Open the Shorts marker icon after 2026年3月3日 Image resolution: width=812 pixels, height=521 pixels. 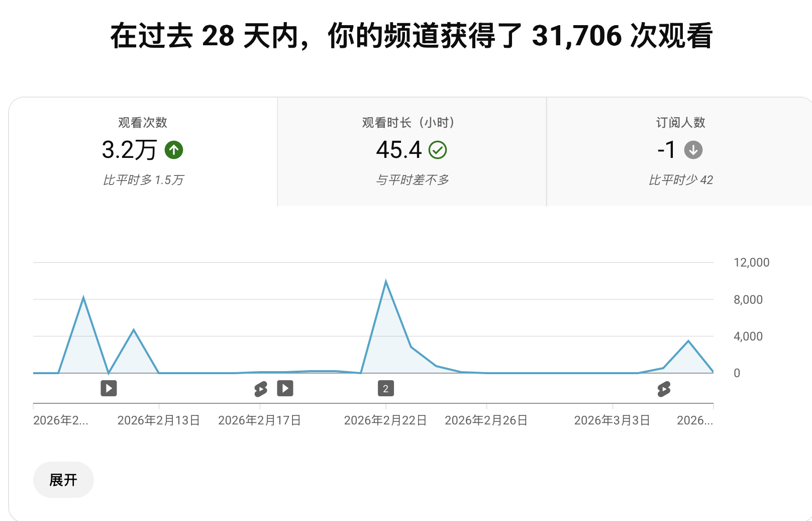pos(664,389)
